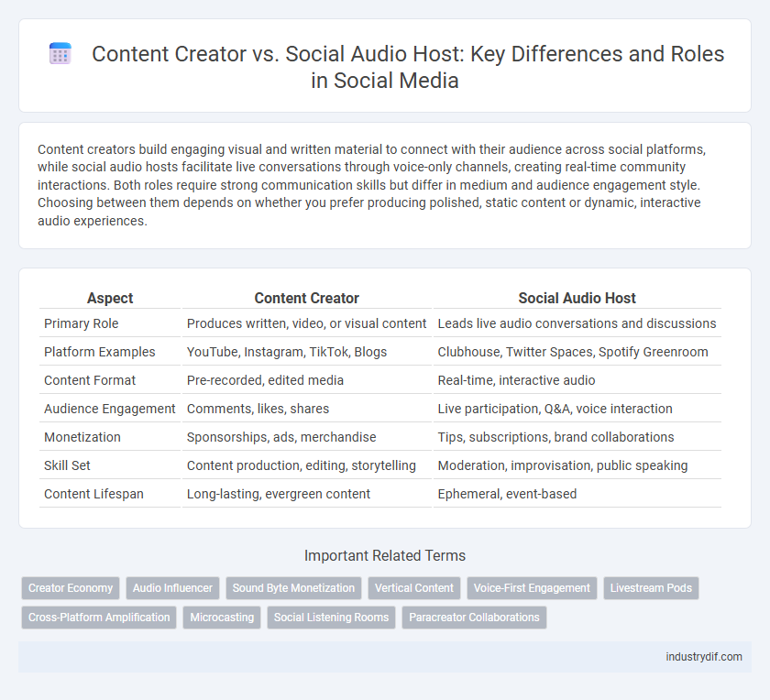770x700 pixels.
Task: Select the Microcasting tag
Action: (222, 617)
